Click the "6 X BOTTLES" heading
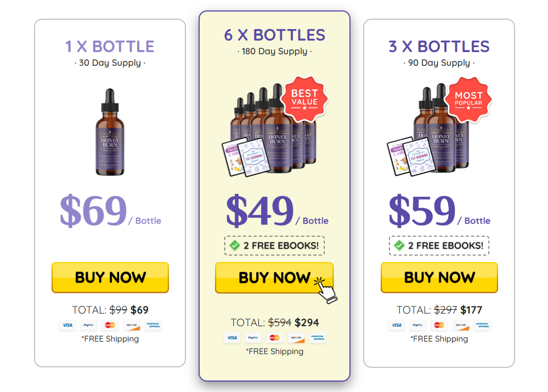Screen dimensions: 548x392 (x=274, y=35)
